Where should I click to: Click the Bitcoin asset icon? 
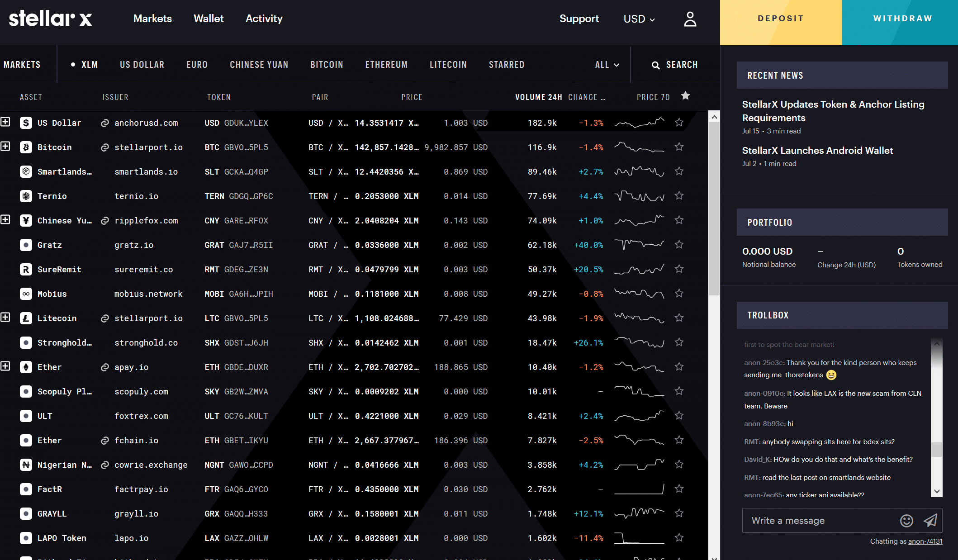pyautogui.click(x=26, y=147)
